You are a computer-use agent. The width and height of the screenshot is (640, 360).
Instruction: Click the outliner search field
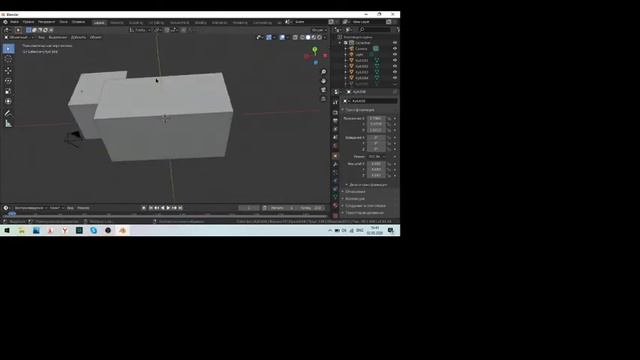376,29
